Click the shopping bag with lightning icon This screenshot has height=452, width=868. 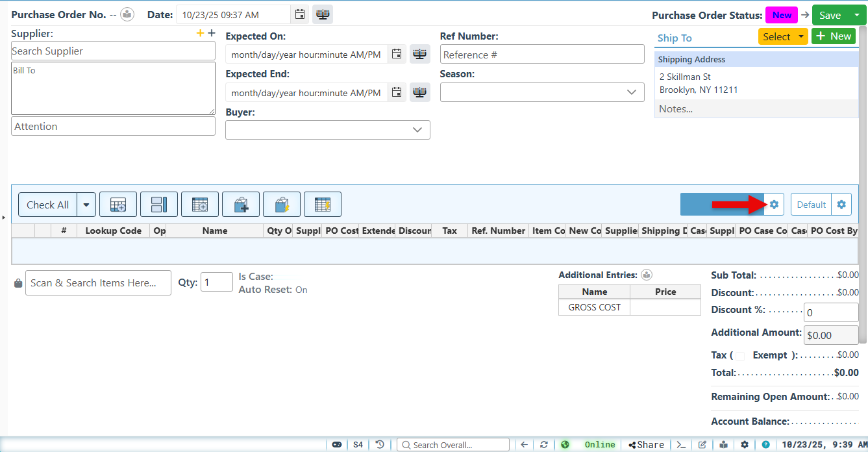click(282, 205)
